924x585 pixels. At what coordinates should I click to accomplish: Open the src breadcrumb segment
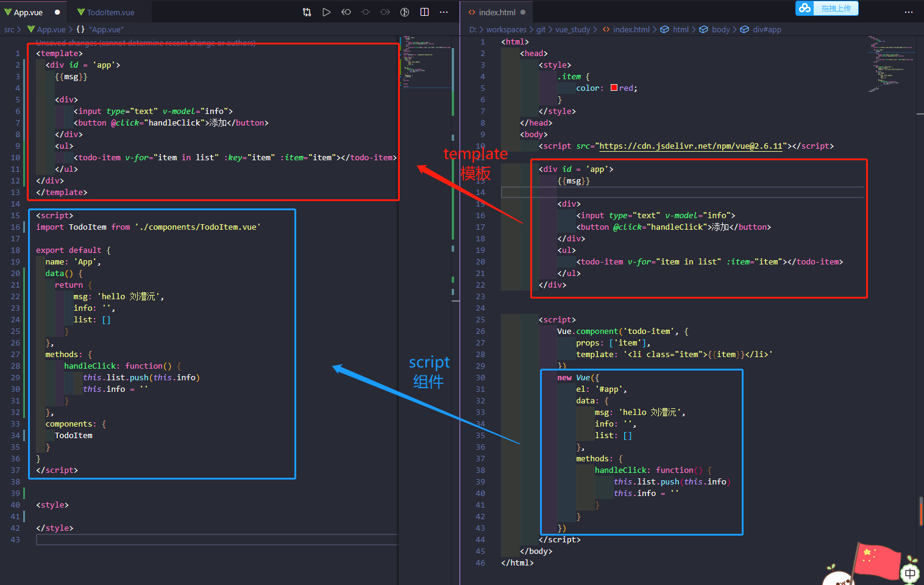click(x=9, y=29)
